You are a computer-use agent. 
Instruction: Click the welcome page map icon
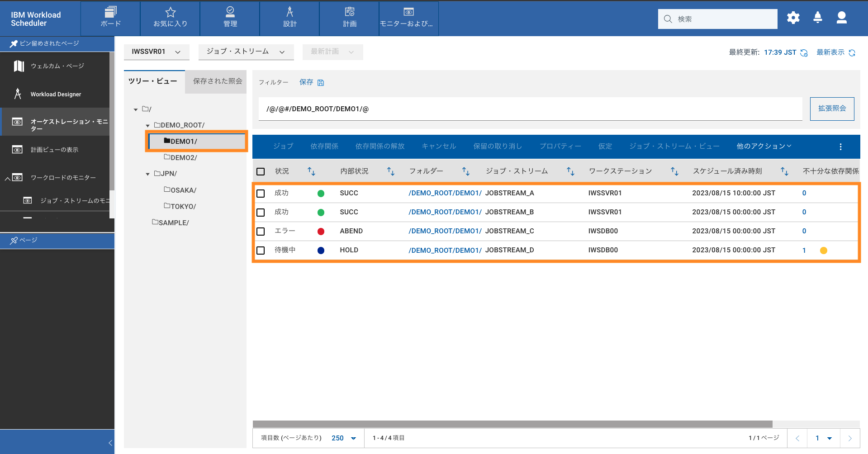(19, 66)
